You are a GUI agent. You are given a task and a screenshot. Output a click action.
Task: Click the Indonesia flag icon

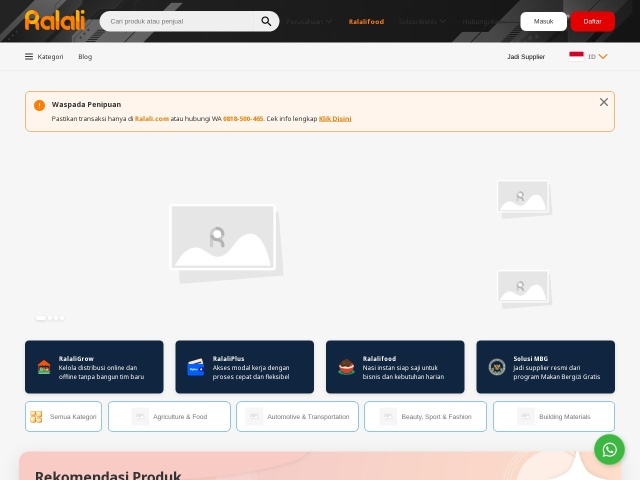pyautogui.click(x=576, y=56)
